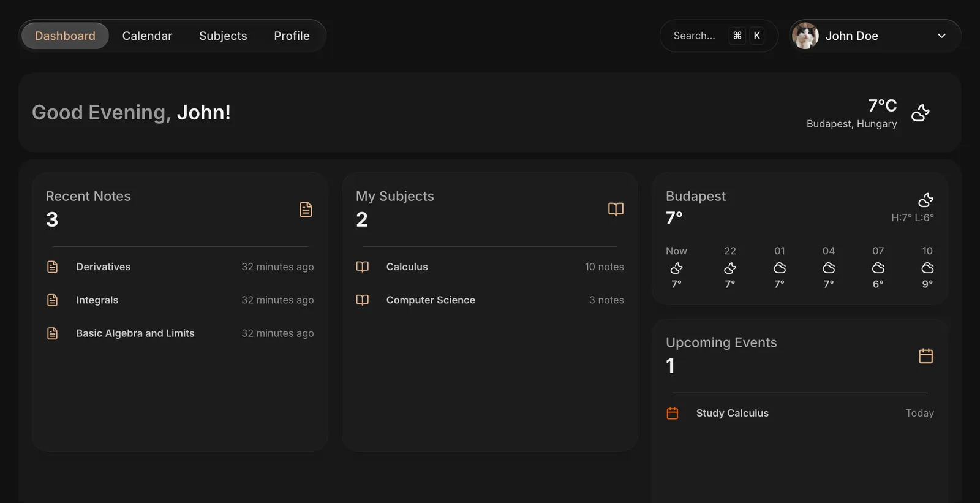The height and width of the screenshot is (503, 980).
Task: Click the 01 o'clock forecast cloud icon
Action: (x=780, y=268)
